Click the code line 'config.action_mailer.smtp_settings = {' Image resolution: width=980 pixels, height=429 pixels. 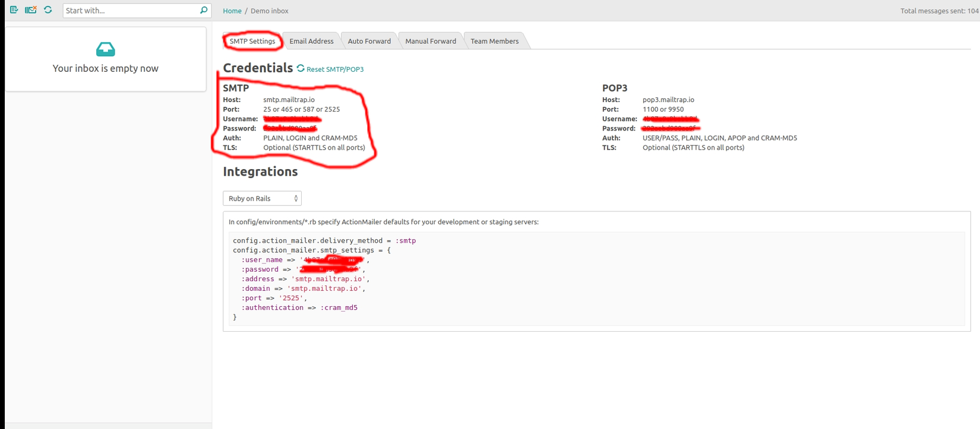point(312,250)
